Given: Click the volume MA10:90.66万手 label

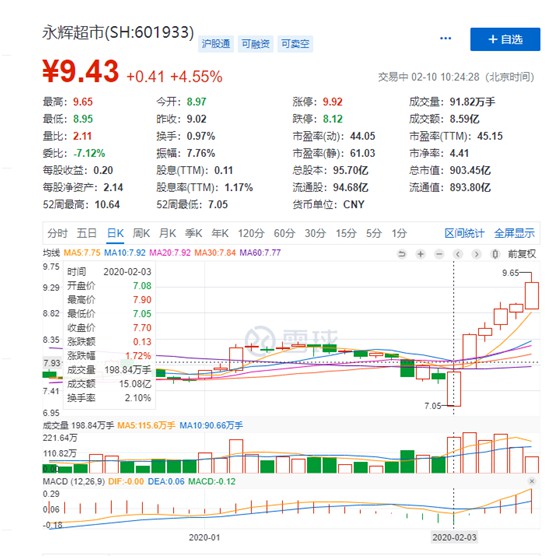Looking at the screenshot, I should pos(211,425).
